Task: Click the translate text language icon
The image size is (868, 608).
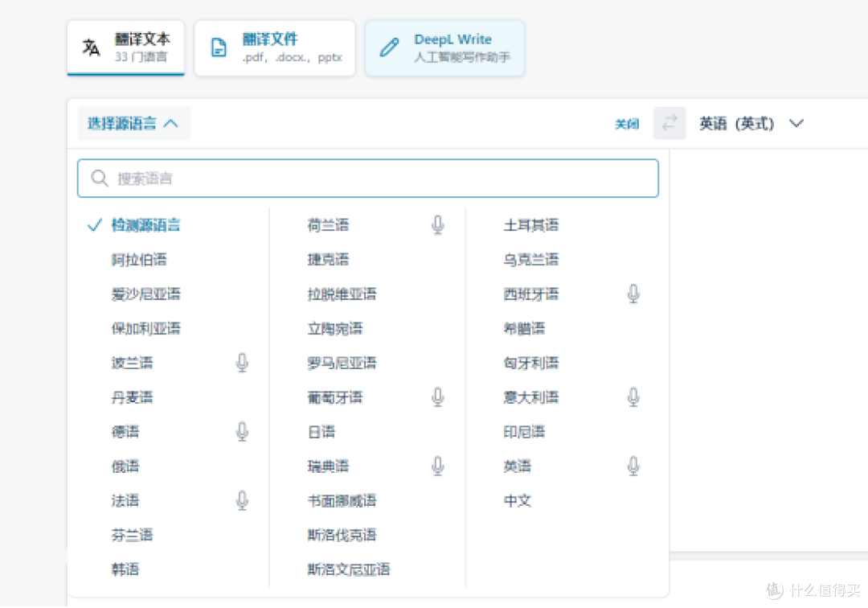Action: [x=92, y=47]
